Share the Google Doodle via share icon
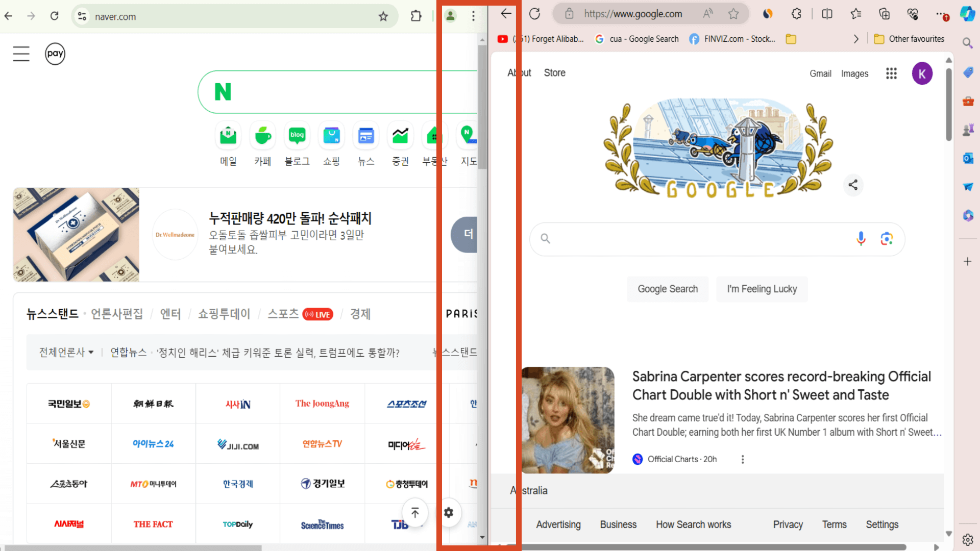The height and width of the screenshot is (551, 980). point(853,185)
